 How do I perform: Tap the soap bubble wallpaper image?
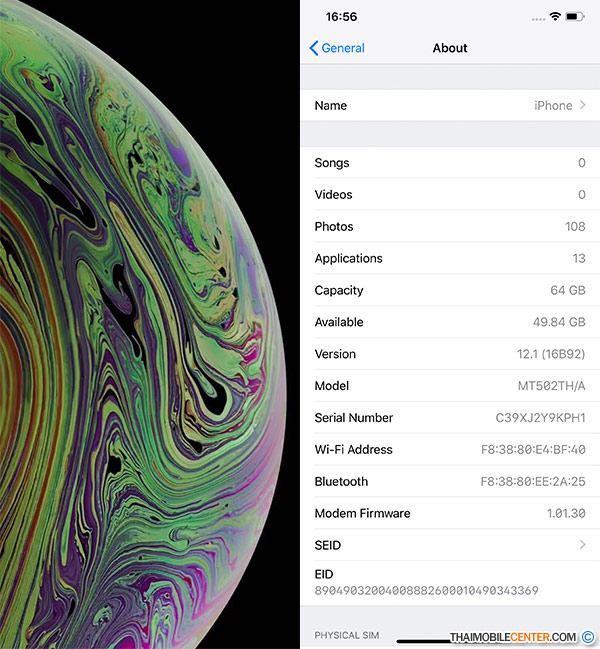click(x=149, y=324)
